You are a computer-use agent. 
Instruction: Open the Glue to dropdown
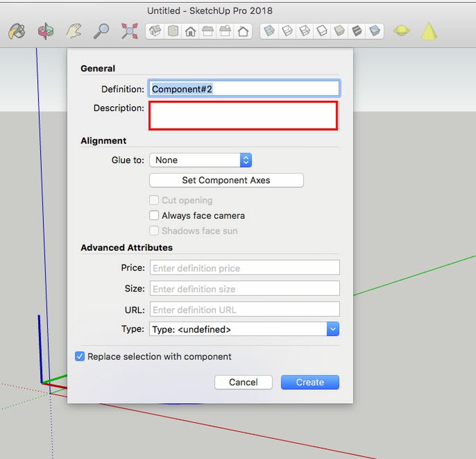(x=200, y=160)
